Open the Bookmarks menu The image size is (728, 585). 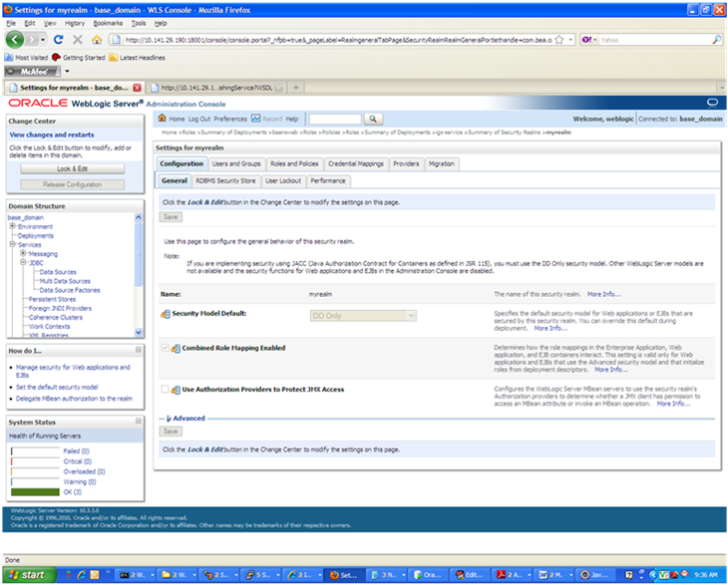(x=108, y=23)
